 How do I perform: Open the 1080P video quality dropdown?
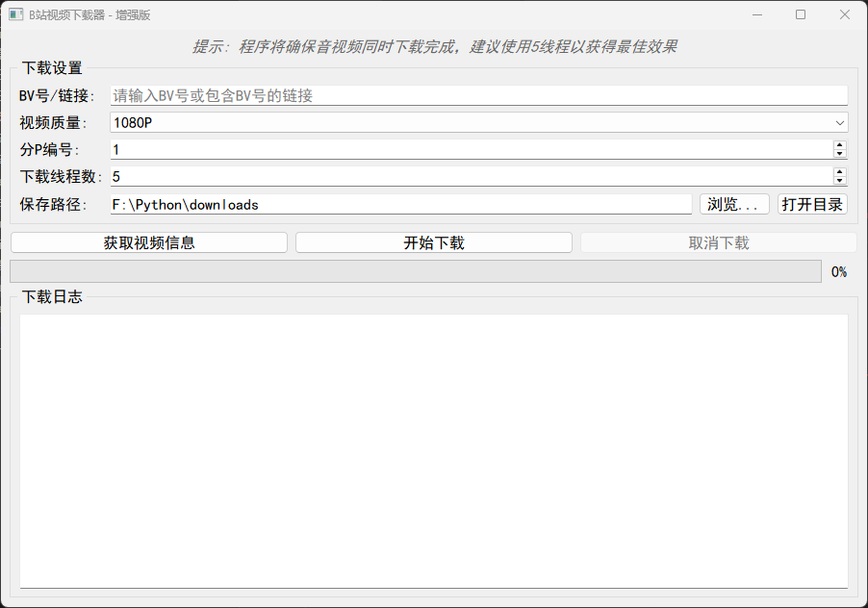pyautogui.click(x=838, y=122)
